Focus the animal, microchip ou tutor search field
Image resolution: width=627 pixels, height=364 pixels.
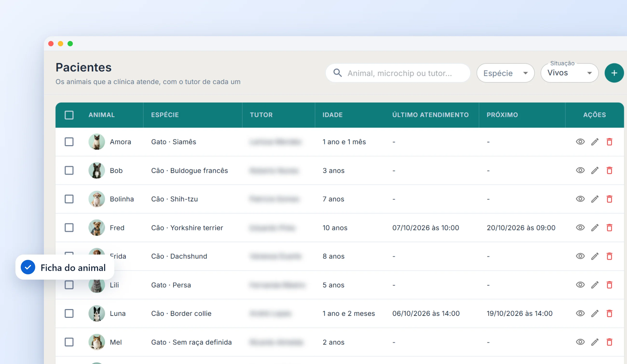tap(398, 73)
